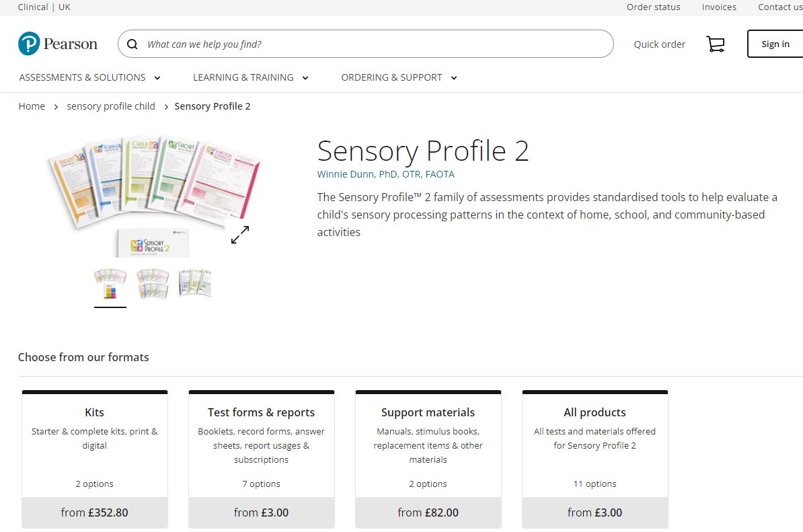Choose Test forms & reports card
Viewport: 803px width, 532px height.
coord(261,457)
